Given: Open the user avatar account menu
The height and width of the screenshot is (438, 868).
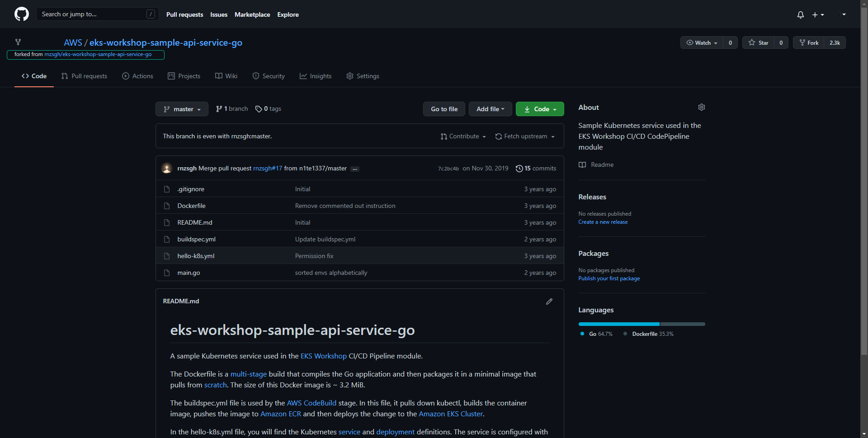Looking at the screenshot, I should [843, 14].
